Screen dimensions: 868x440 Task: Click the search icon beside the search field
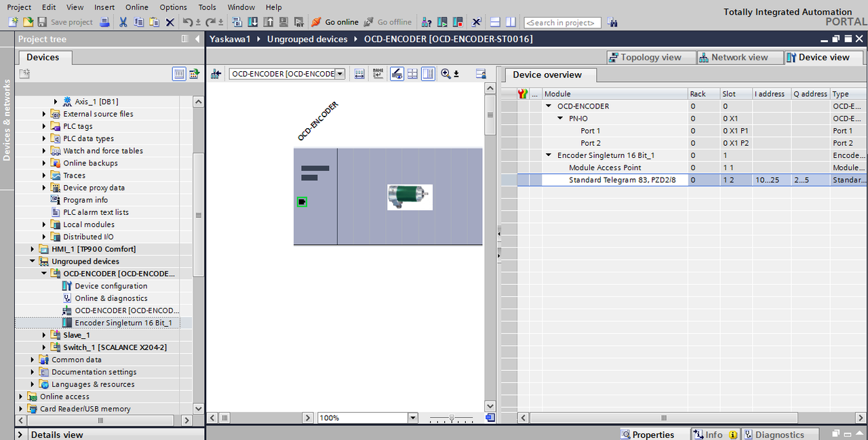coord(612,22)
